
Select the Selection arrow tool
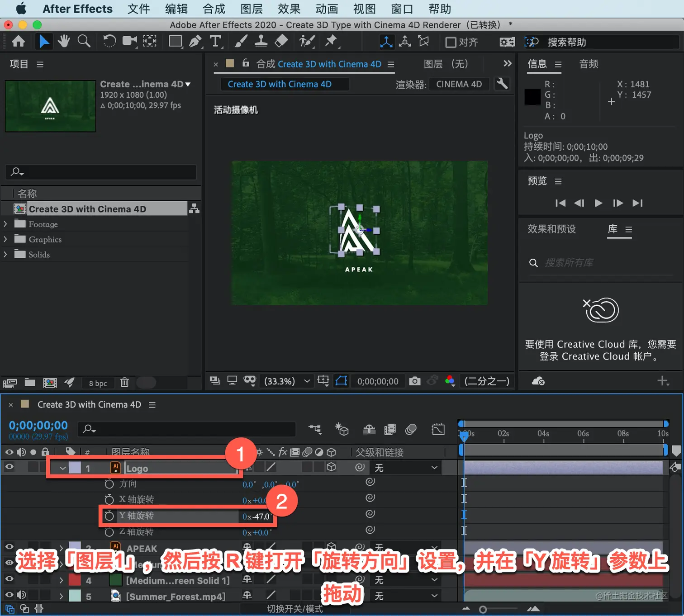click(44, 42)
